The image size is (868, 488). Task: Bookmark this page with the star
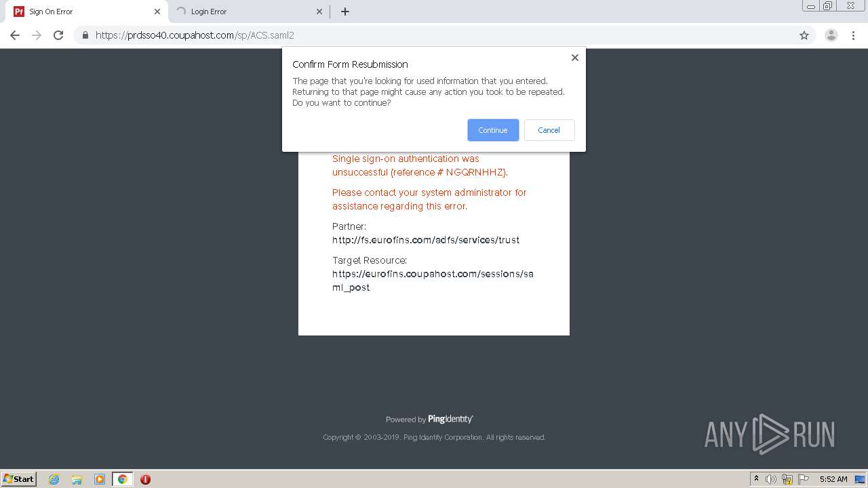coord(804,35)
